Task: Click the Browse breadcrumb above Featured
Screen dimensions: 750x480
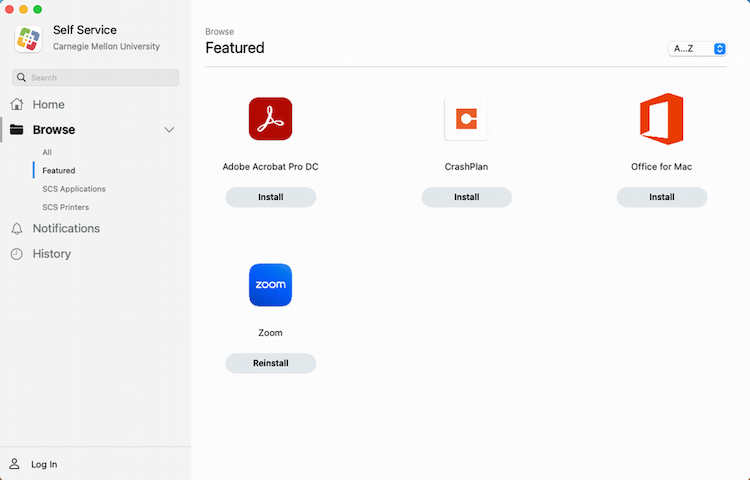Action: tap(220, 32)
